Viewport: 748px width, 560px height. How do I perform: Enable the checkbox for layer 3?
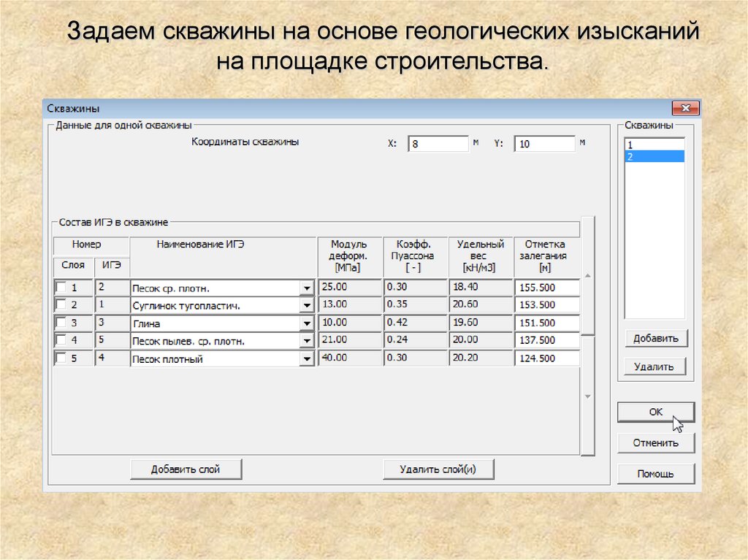point(61,323)
